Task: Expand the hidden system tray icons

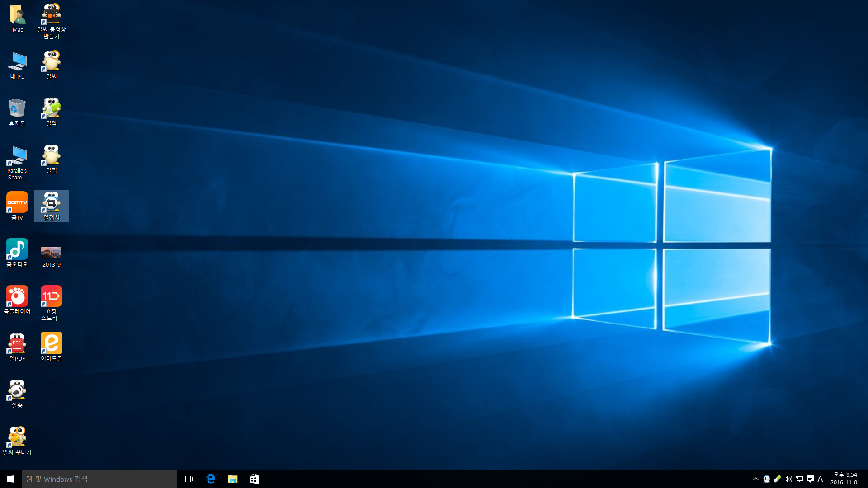Action: [x=755, y=479]
